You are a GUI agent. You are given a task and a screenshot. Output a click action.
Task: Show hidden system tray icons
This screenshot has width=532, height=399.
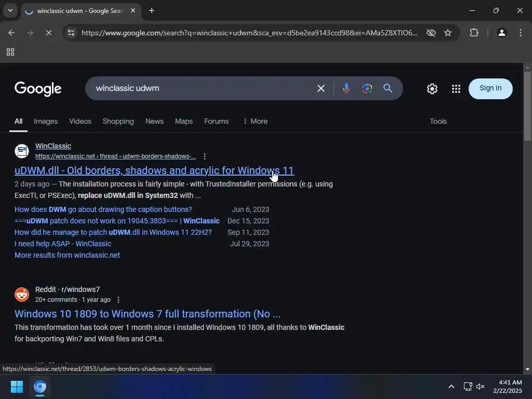(451, 387)
